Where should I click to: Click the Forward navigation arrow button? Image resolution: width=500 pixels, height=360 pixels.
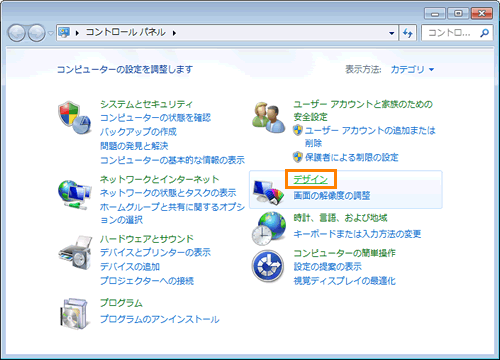click(36, 33)
